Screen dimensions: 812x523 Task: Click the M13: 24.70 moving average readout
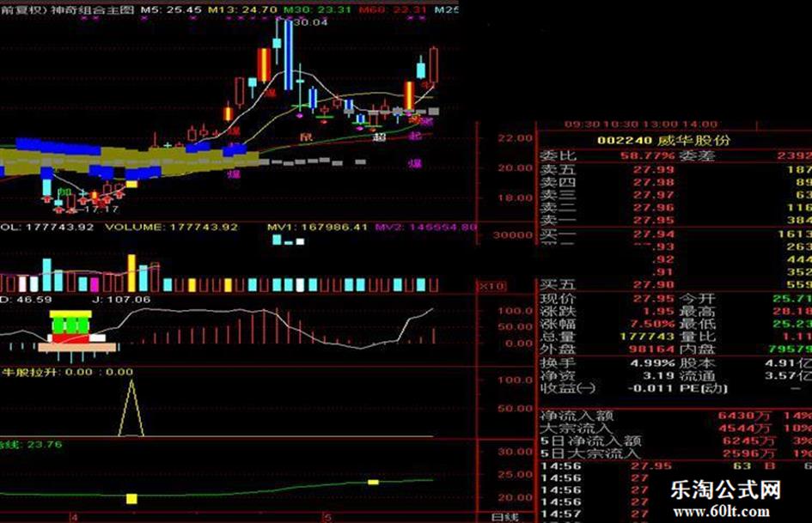point(242,9)
